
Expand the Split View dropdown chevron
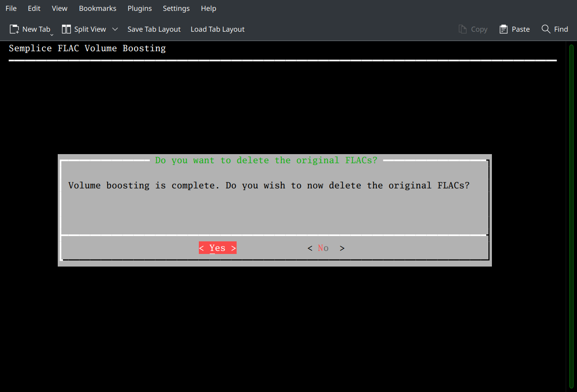tap(115, 29)
